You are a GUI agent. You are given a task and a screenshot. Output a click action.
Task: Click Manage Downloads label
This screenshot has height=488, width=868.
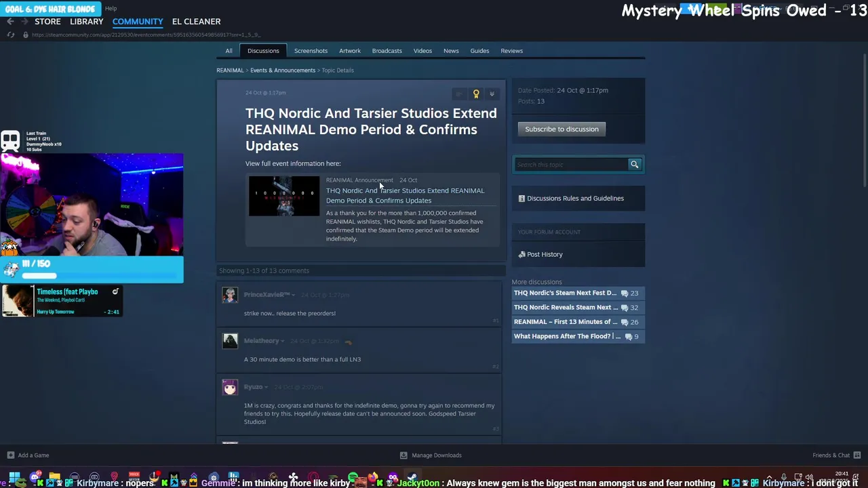pos(437,455)
